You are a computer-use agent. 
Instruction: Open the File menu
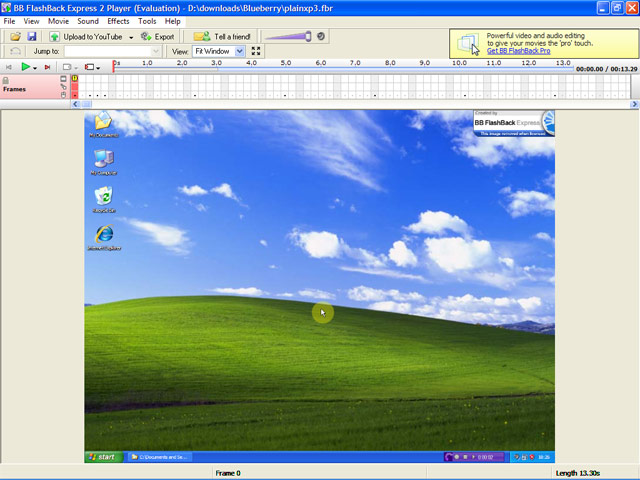click(x=9, y=21)
